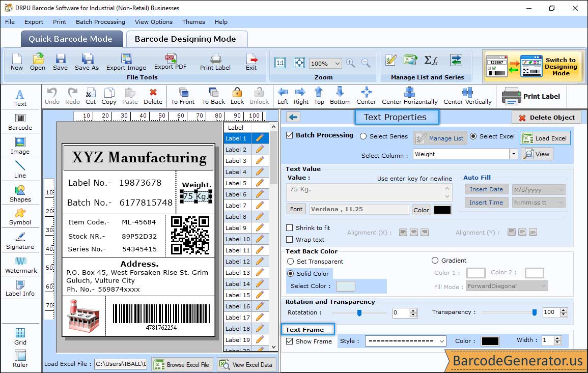Select Solid Color radio option
Viewport: 588px width, 373px height.
(x=290, y=274)
